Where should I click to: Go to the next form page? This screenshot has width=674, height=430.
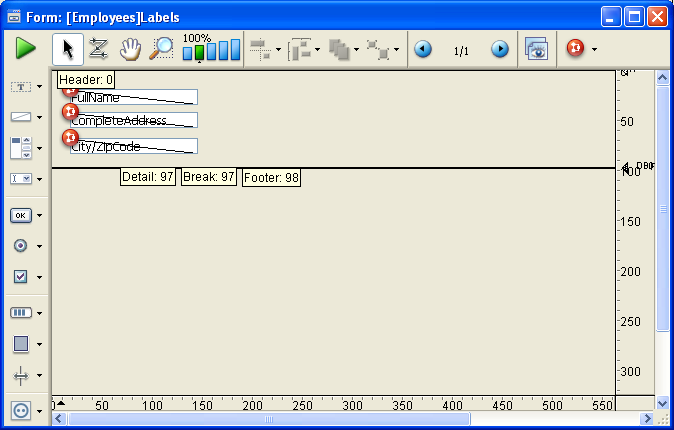[499, 49]
